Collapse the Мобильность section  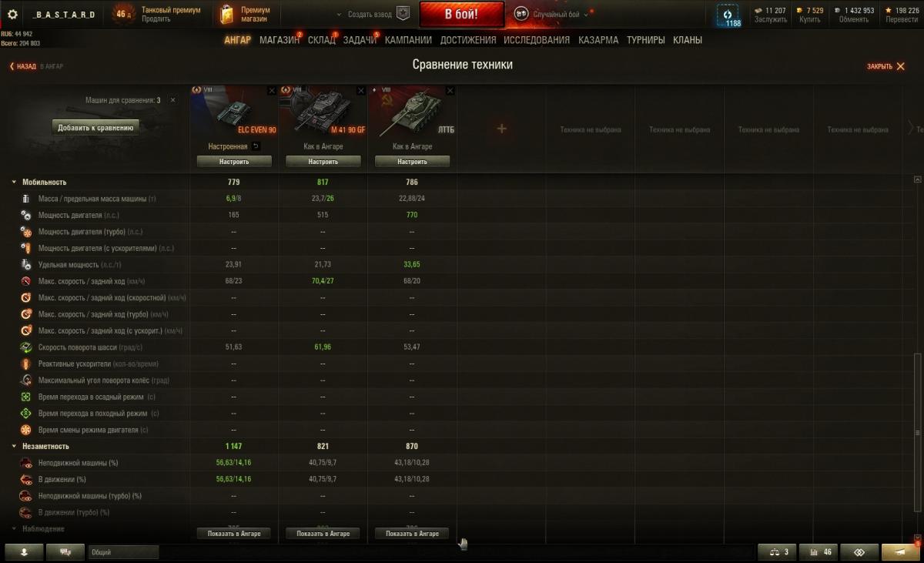tap(14, 183)
